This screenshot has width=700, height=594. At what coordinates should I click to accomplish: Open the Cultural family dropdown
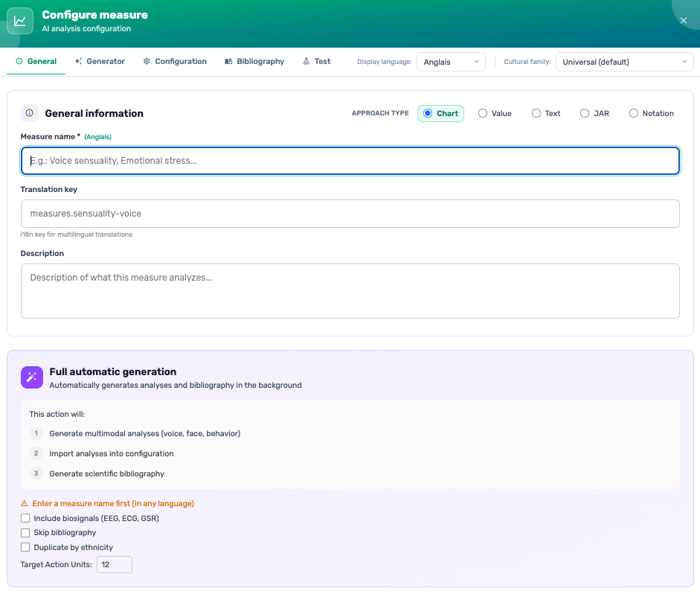pos(624,62)
